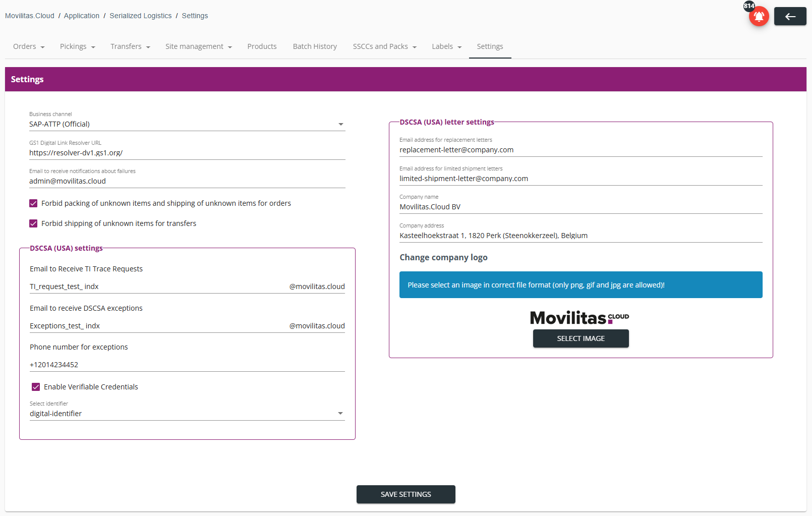Click the Movilitas Cloud company logo image
The image size is (812, 516).
(579, 318)
